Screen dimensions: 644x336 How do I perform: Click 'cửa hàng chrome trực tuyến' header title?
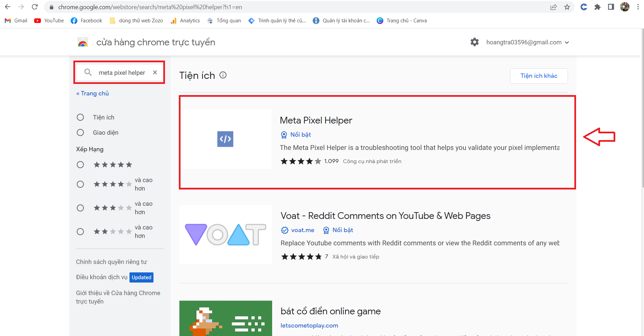156,42
